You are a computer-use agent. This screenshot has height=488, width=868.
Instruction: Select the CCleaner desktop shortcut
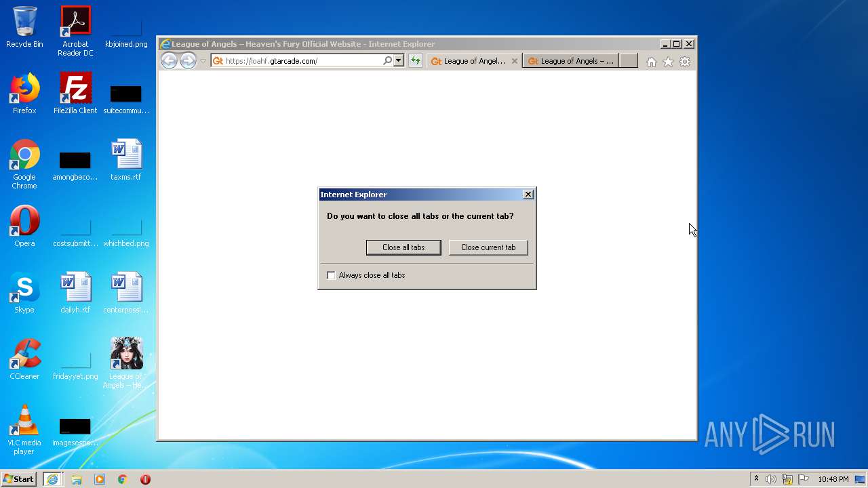tap(24, 359)
